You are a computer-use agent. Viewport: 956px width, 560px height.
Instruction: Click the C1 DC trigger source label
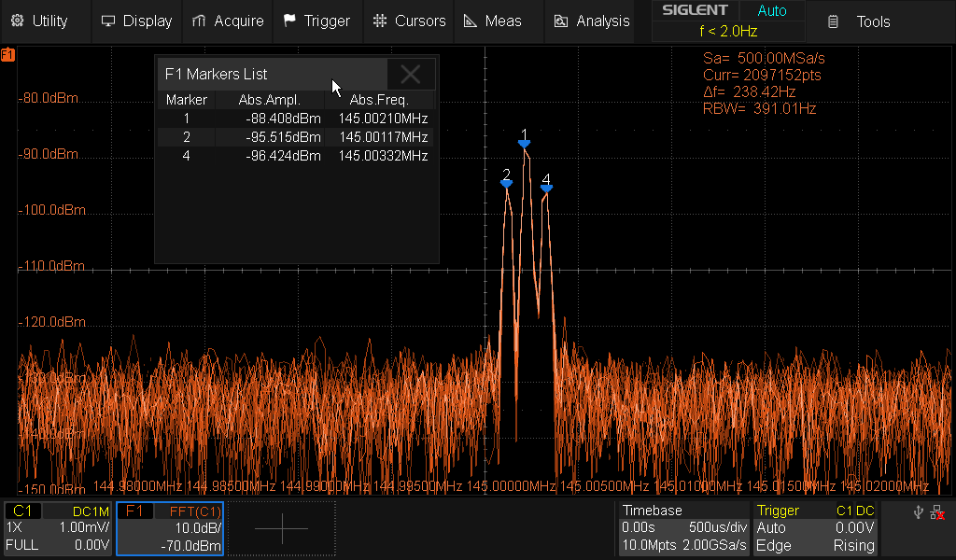point(855,511)
